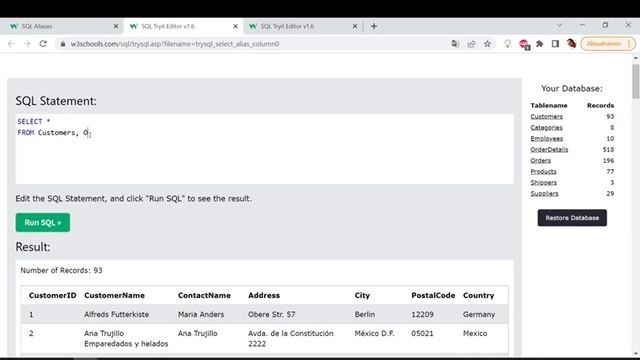Open the OrderDetails table link
The image size is (640, 360).
point(549,150)
